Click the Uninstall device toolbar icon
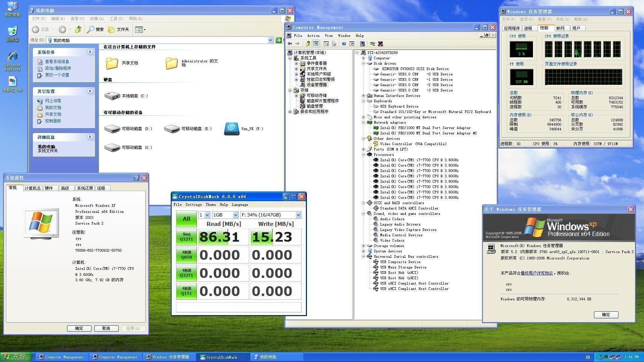This screenshot has width=644, height=362. click(x=380, y=44)
